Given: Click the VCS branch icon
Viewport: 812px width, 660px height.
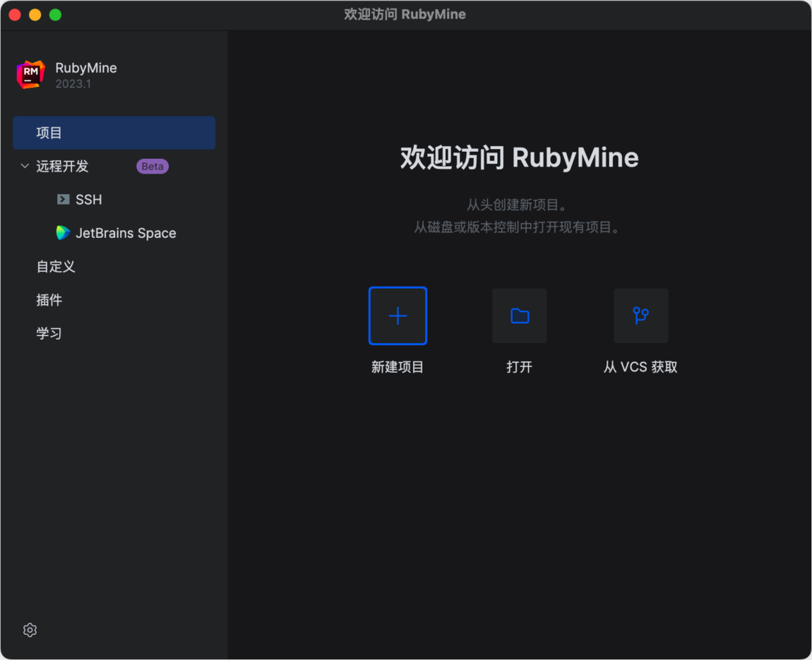Looking at the screenshot, I should 641,316.
